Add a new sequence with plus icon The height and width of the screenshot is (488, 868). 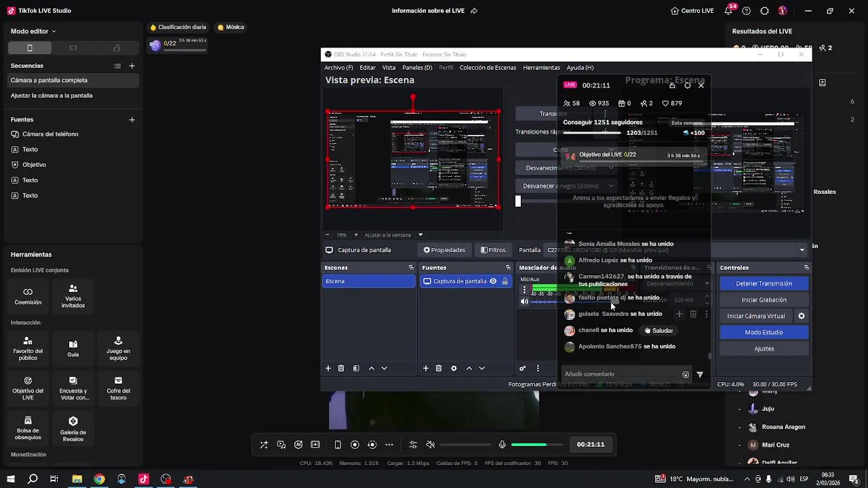(132, 66)
